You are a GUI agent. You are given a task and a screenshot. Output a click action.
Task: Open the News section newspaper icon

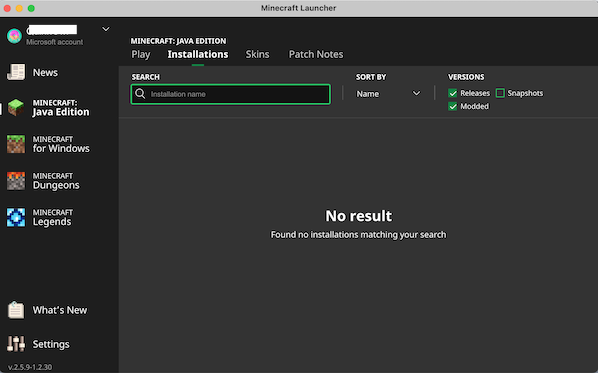click(16, 72)
